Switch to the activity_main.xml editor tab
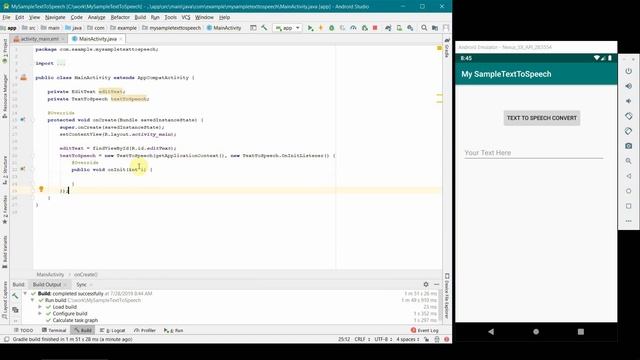Viewport: 640px width, 360px height. tap(40, 39)
